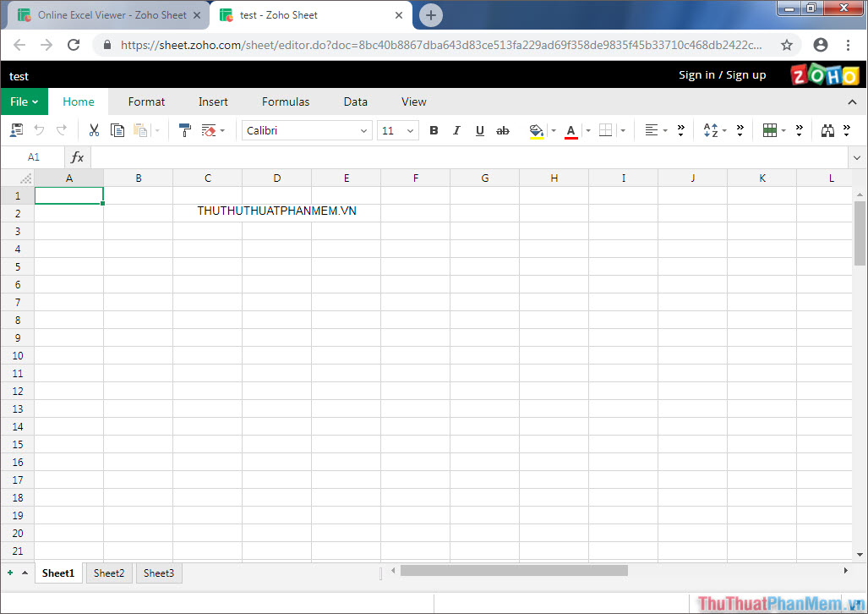Collapse the ribbon toolbar
This screenshot has width=868, height=614.
click(x=853, y=102)
